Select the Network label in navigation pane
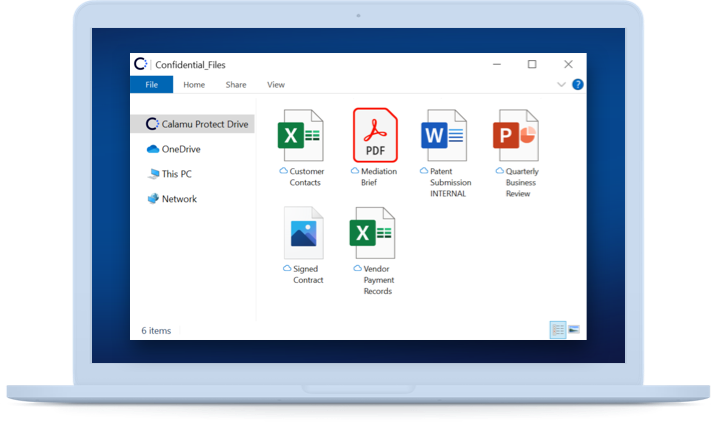 point(179,199)
